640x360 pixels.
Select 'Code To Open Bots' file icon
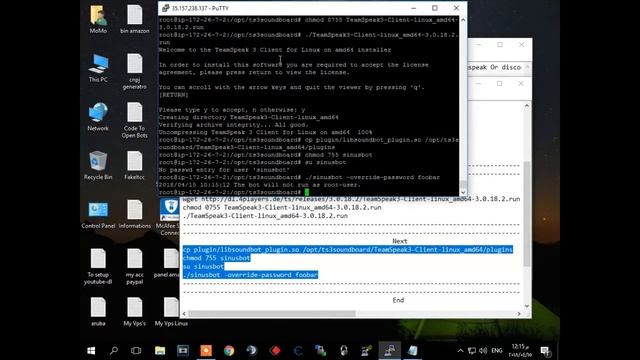point(135,120)
